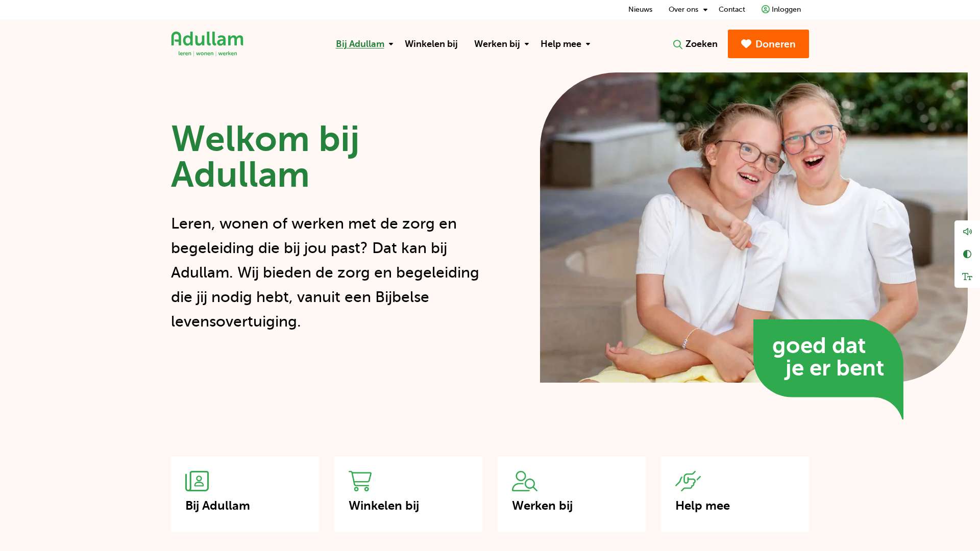Toggle high contrast mode icon
This screenshot has height=551, width=980.
967,254
